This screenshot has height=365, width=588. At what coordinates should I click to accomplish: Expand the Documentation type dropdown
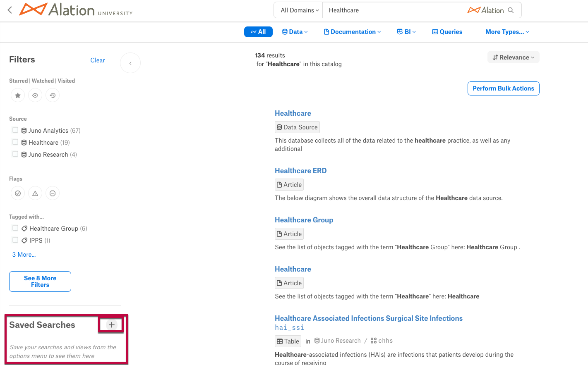tap(352, 32)
